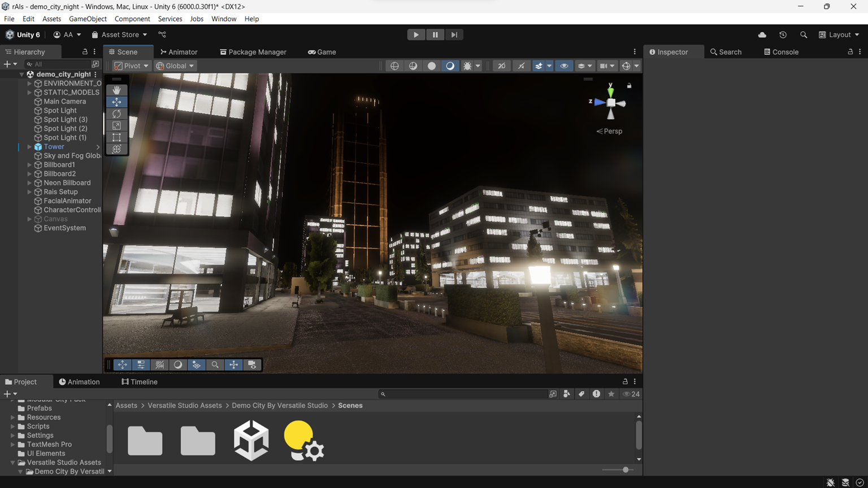Select the lighting settings asset thumbnail
This screenshot has height=488, width=868.
(x=303, y=440)
